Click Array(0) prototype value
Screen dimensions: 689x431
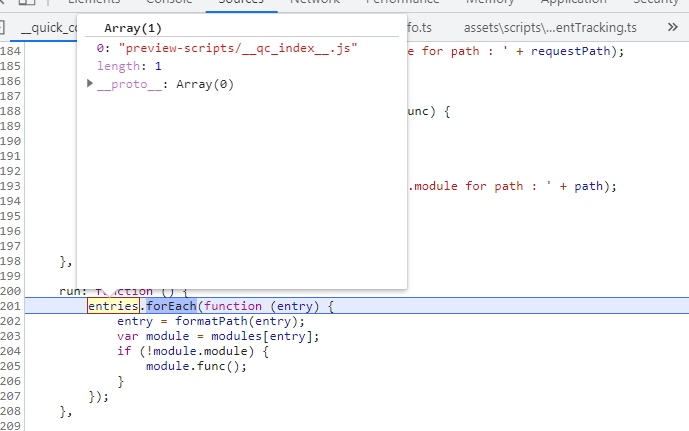coord(205,84)
